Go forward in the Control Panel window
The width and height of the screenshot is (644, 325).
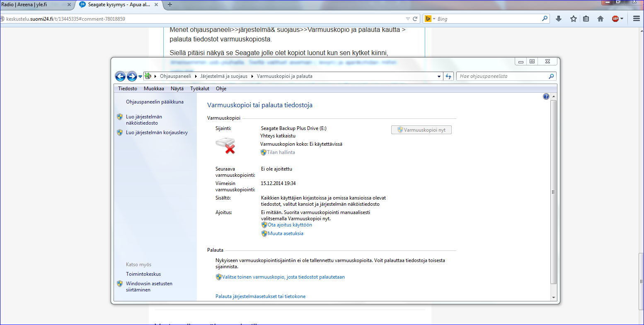click(x=132, y=76)
